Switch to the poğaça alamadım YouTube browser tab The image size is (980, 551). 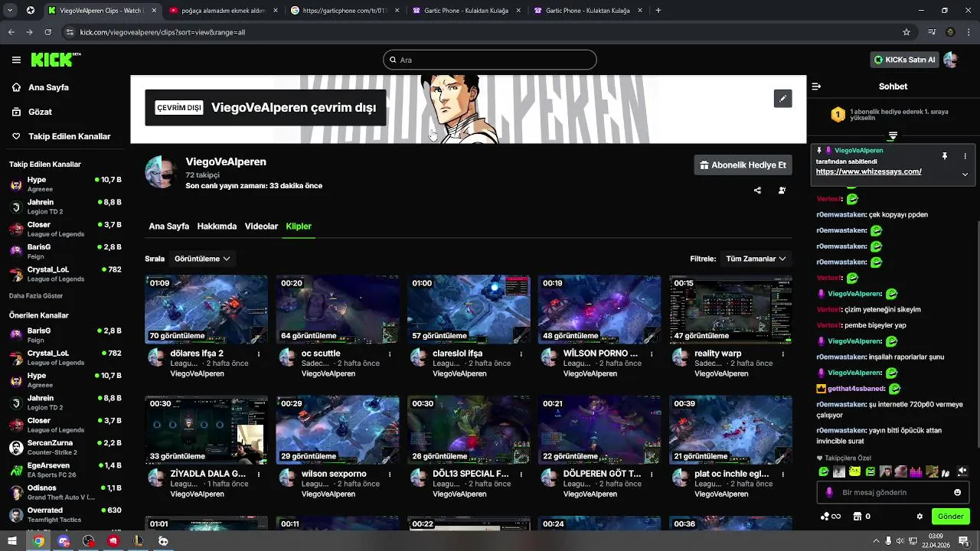coord(223,11)
